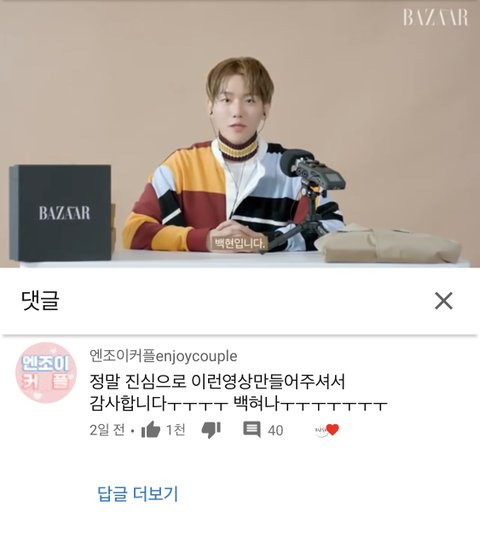480x535 pixels.
Task: Open the pink 엔조이커플 profile avatar
Action: 46,373
